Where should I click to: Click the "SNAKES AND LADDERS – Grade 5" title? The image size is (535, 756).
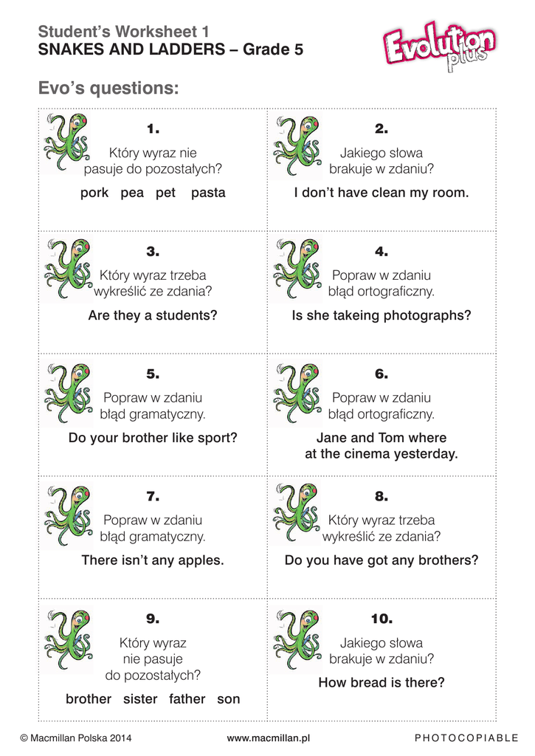170,50
